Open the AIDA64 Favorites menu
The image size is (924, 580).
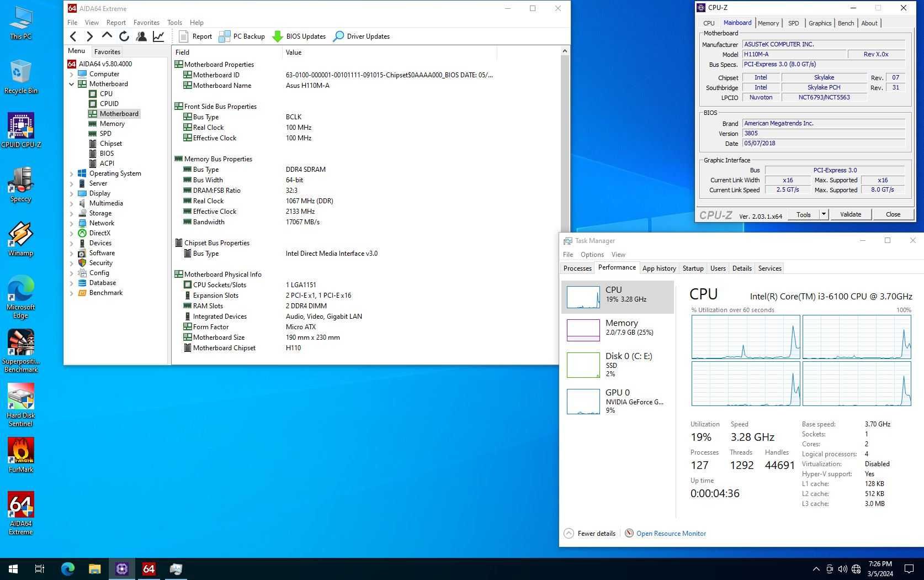(146, 23)
